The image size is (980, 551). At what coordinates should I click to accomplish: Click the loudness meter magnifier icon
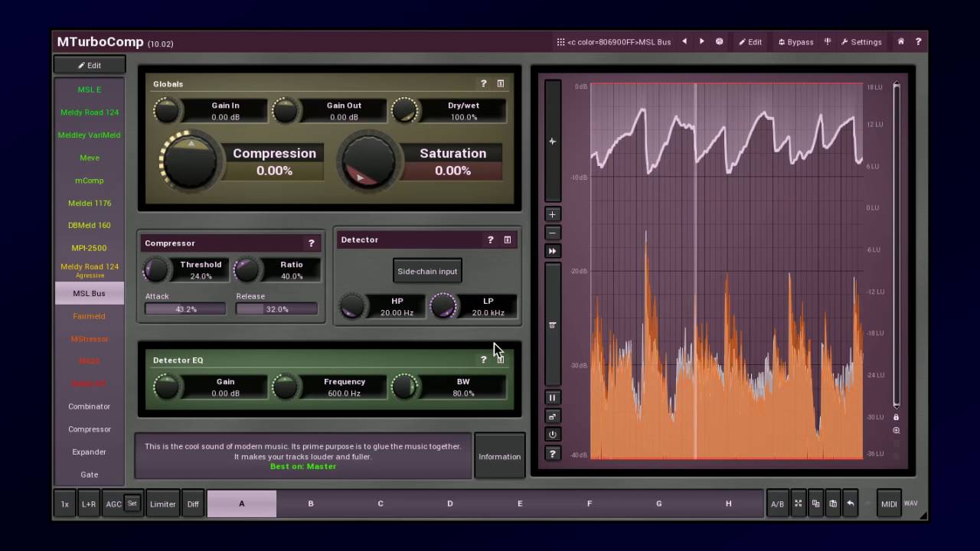[x=896, y=431]
